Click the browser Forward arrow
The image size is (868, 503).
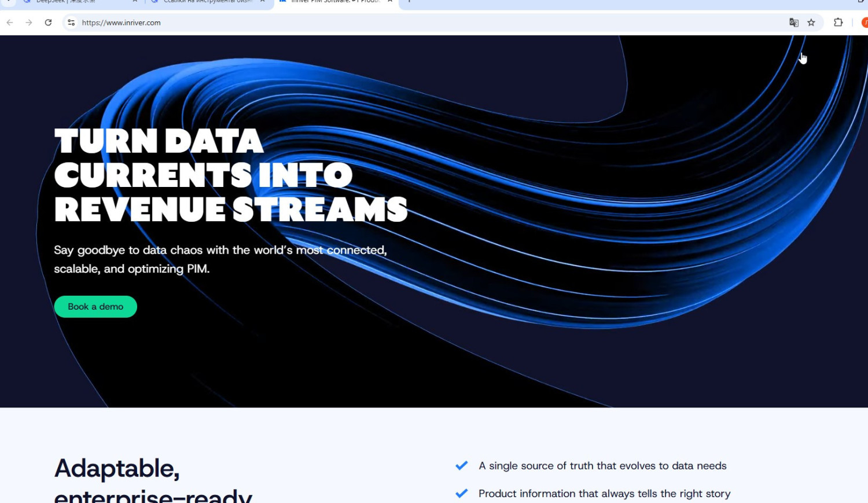(x=29, y=23)
